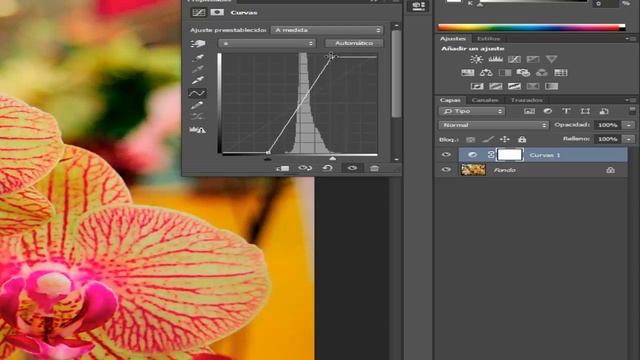Image resolution: width=640 pixels, height=360 pixels.
Task: Open the Ajustes panel menu
Action: point(631,38)
